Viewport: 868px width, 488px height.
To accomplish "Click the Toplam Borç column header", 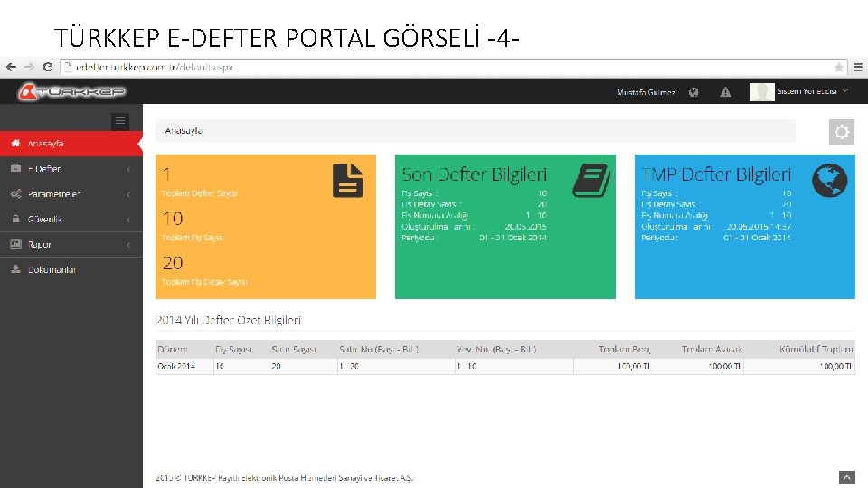I will tap(625, 349).
